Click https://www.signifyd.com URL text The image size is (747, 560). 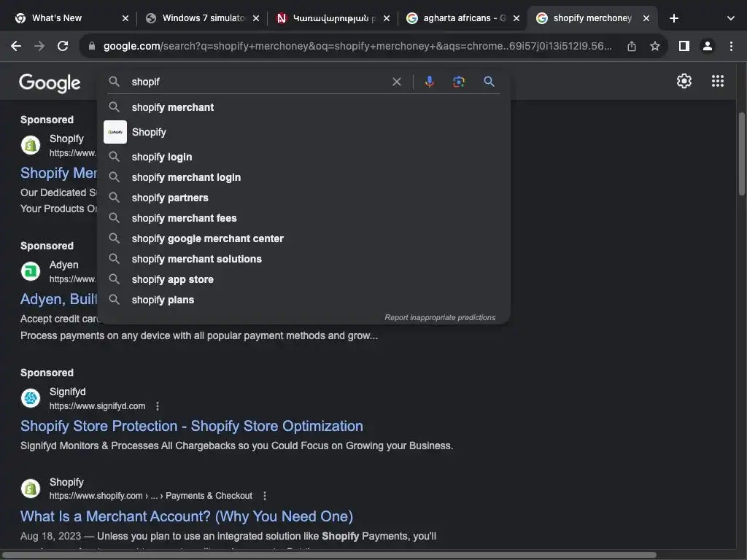click(x=97, y=406)
